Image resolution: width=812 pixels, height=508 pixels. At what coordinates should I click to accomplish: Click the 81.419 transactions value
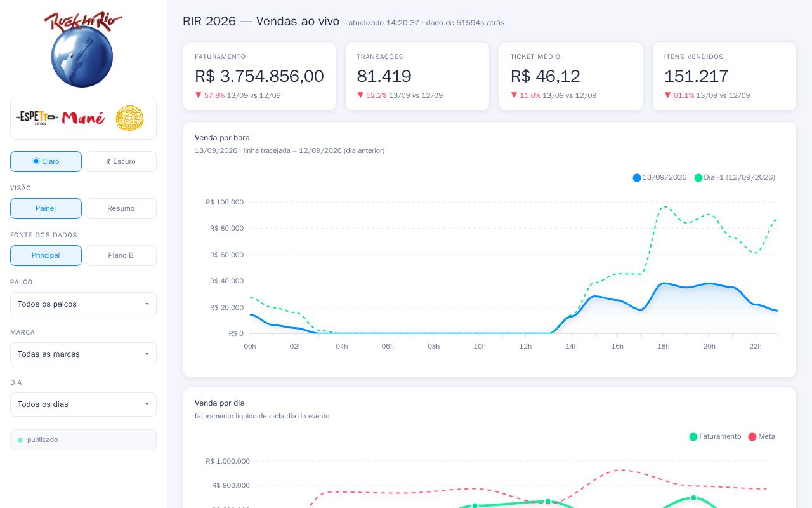384,76
